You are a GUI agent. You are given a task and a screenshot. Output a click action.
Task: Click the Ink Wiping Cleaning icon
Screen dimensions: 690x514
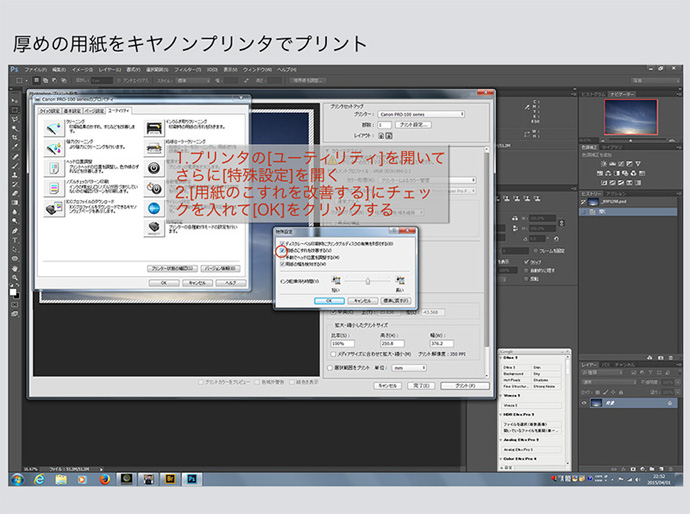click(x=153, y=129)
